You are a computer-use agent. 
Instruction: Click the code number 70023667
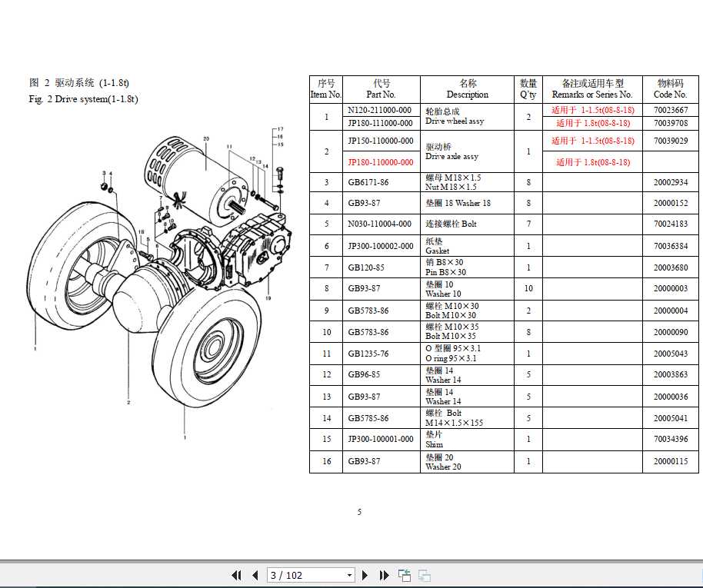point(670,110)
